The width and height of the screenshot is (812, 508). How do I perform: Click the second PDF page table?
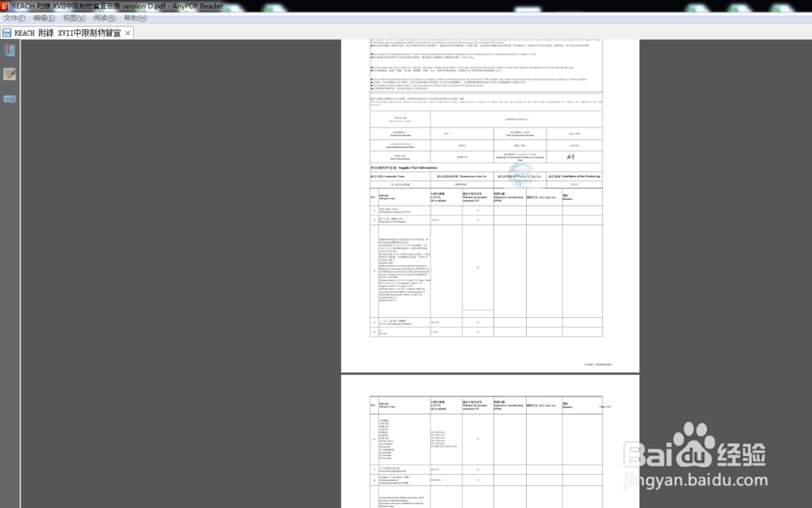pyautogui.click(x=486, y=453)
